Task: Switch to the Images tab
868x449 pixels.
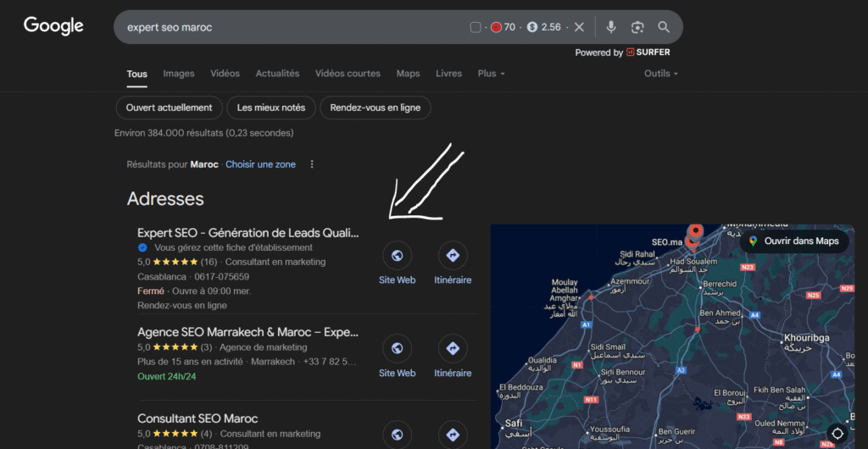Action: coord(179,74)
